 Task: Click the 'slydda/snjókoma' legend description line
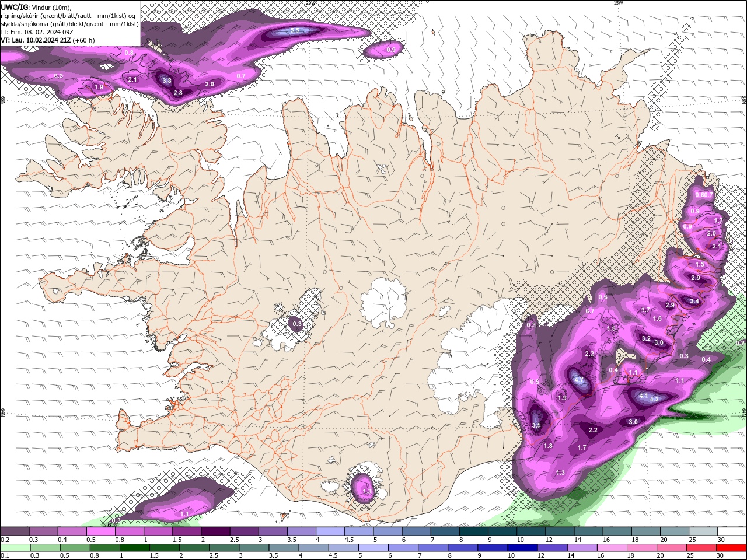69,24
